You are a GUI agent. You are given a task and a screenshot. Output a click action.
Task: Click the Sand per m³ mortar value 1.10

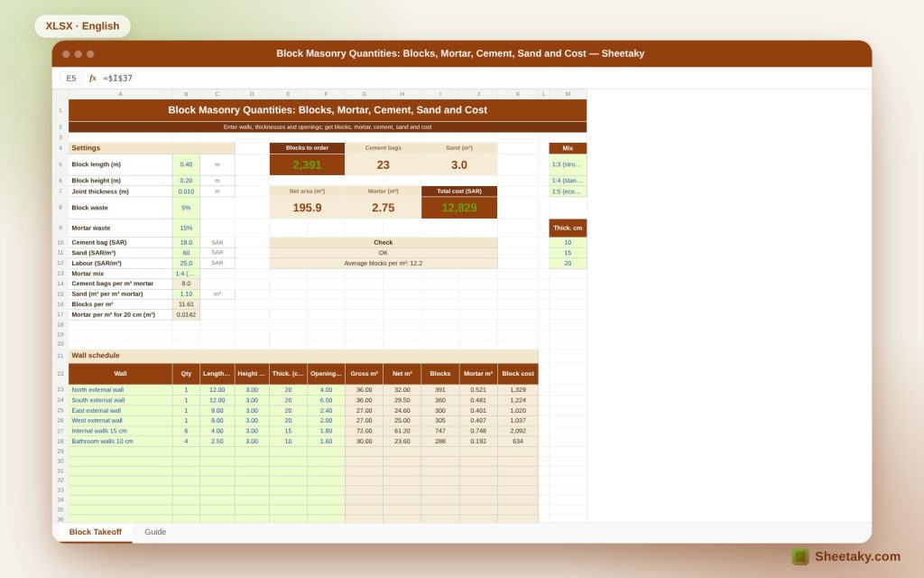pos(186,294)
